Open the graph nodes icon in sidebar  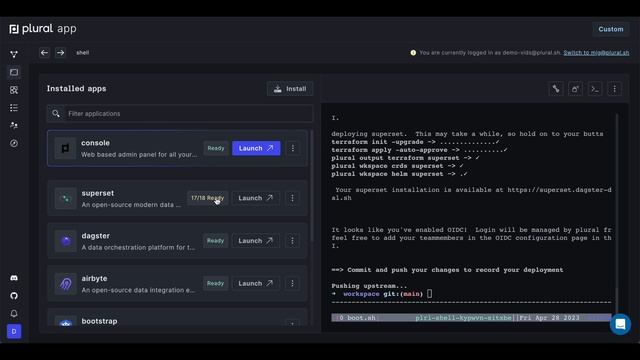[x=14, y=54]
